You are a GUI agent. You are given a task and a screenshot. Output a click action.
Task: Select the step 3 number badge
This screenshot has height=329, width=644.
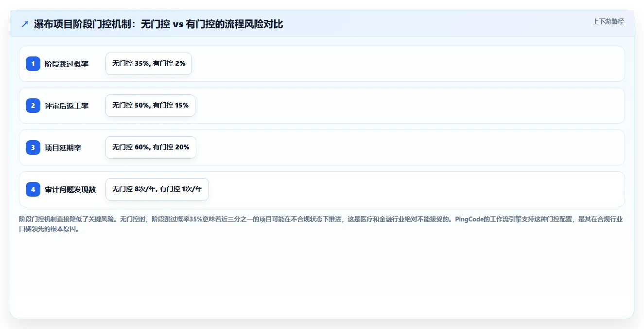[33, 147]
